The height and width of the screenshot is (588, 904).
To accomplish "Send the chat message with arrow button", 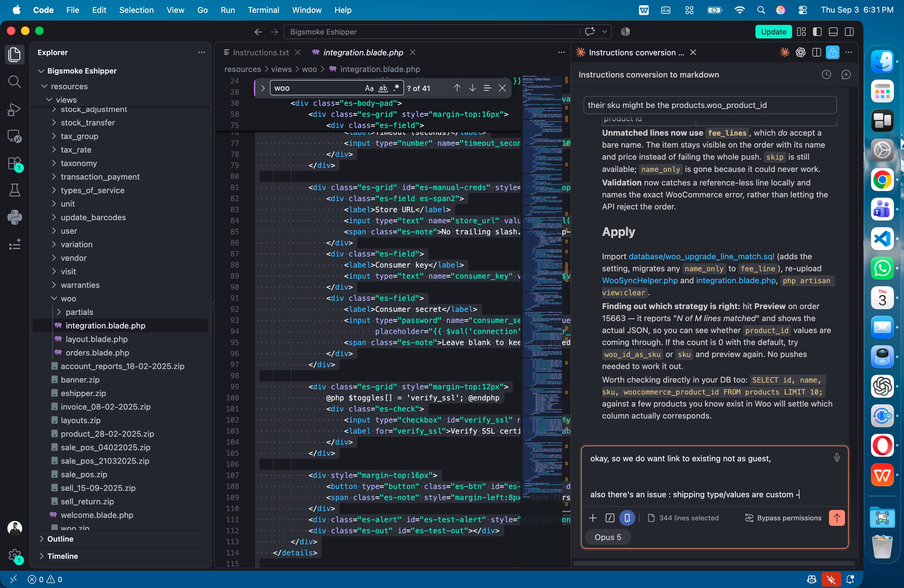I will point(836,518).
